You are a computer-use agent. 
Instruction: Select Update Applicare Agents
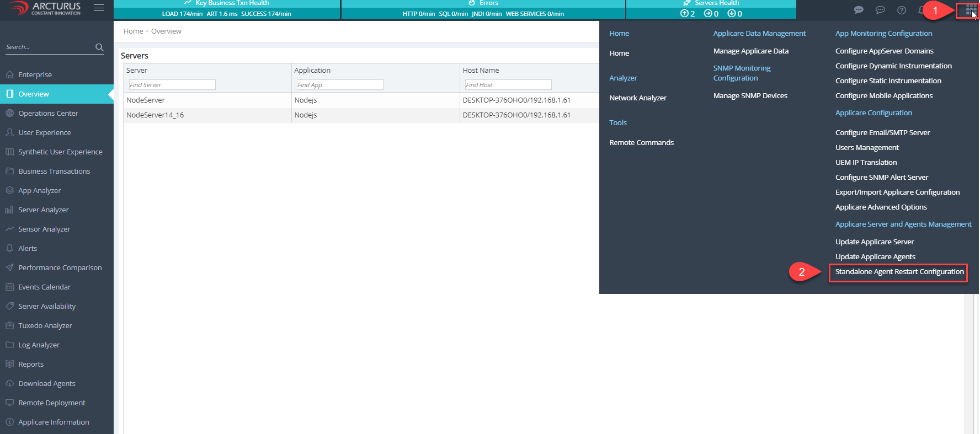pyautogui.click(x=875, y=256)
